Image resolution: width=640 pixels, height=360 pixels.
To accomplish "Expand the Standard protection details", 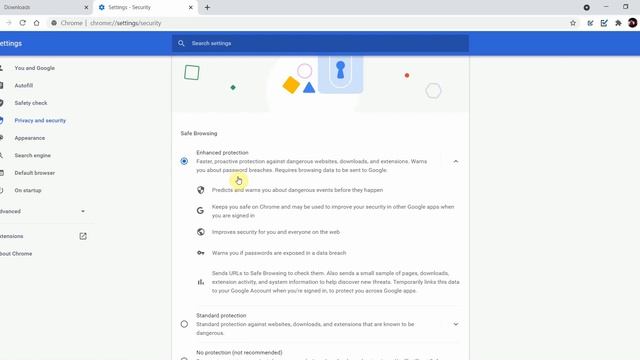I will [456, 324].
